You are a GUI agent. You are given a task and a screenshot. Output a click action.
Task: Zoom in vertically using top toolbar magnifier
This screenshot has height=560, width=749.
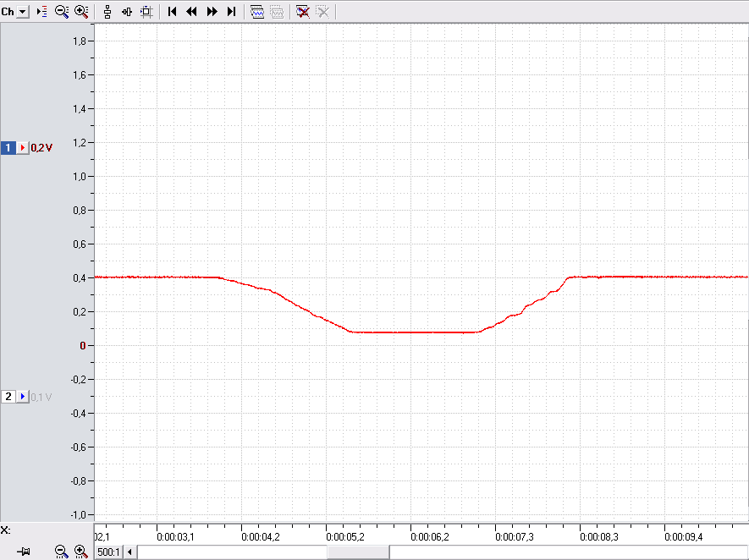(x=81, y=12)
